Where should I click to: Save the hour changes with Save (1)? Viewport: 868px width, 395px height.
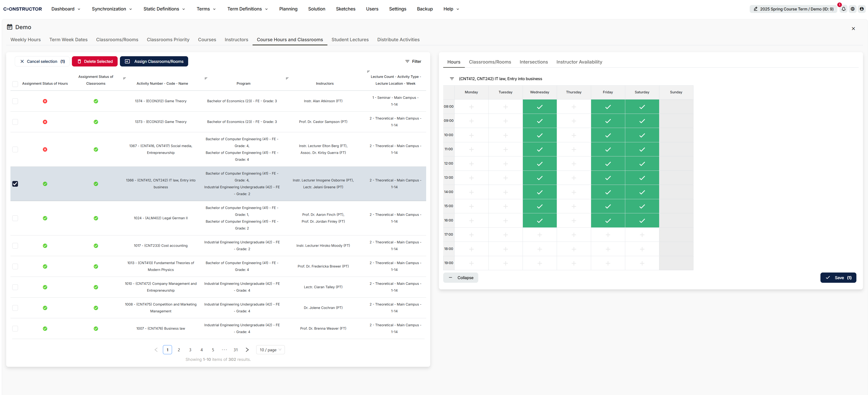pos(838,278)
